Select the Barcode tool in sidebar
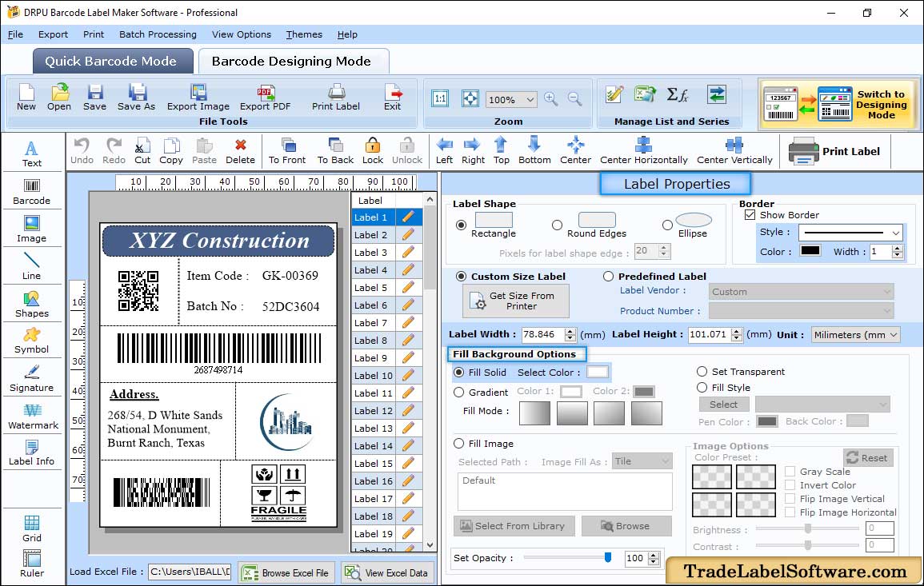 click(32, 192)
